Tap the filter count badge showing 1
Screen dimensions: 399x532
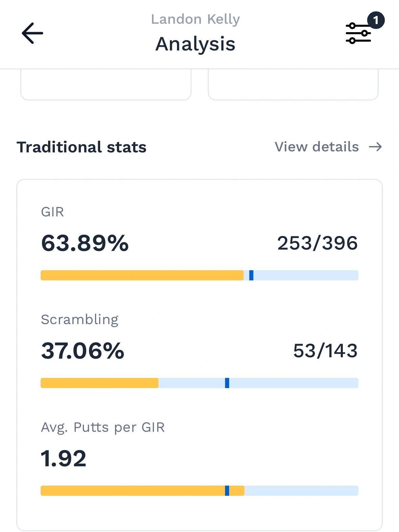(376, 20)
